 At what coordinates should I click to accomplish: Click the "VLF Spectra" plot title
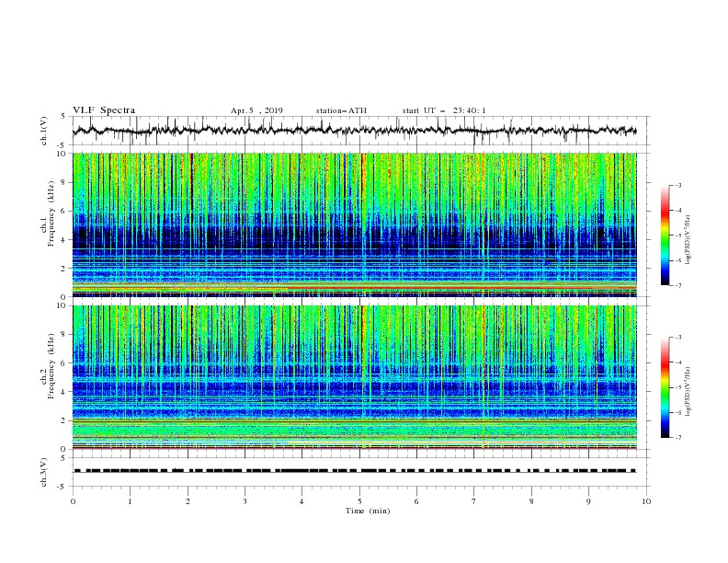104,110
